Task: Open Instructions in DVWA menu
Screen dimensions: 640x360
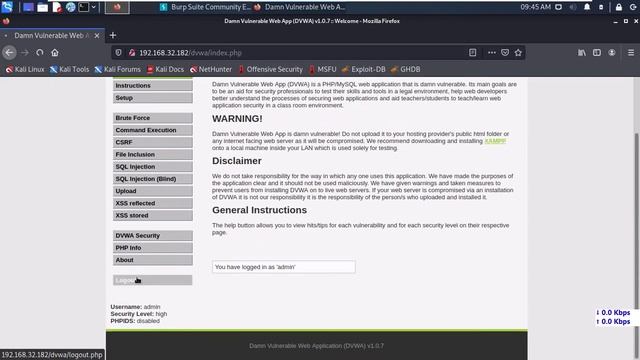Action: pos(153,86)
